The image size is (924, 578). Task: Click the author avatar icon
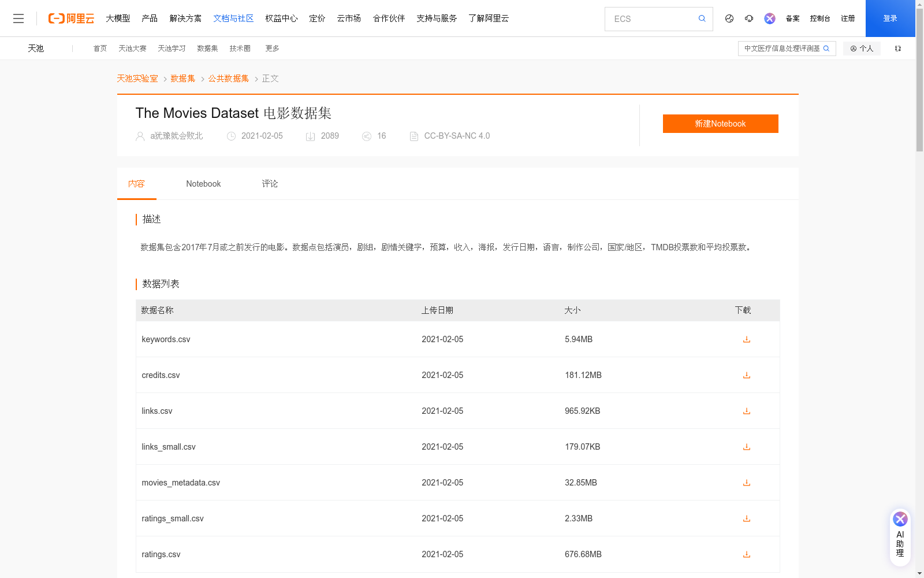(x=140, y=136)
